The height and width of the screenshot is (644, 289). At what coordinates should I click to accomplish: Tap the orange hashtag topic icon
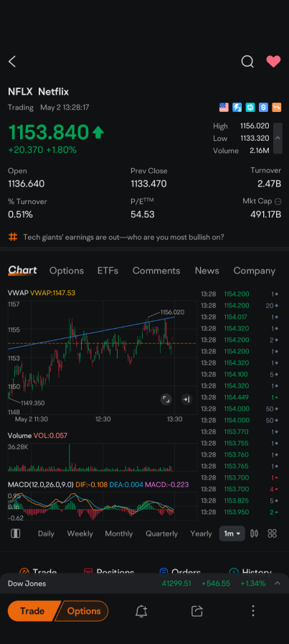pyautogui.click(x=13, y=237)
